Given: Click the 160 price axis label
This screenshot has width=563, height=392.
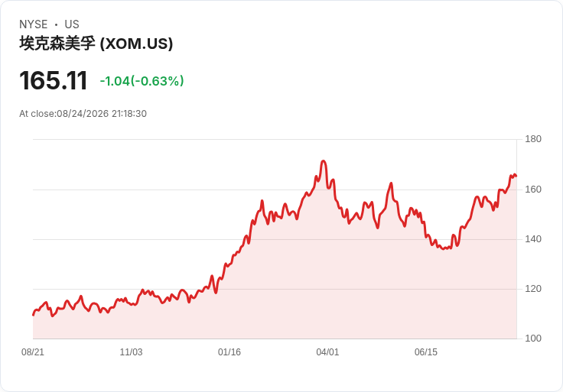Looking at the screenshot, I should [x=533, y=190].
